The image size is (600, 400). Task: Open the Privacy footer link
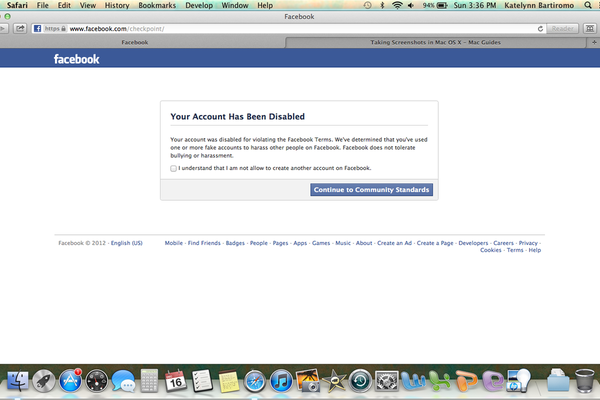pos(528,243)
